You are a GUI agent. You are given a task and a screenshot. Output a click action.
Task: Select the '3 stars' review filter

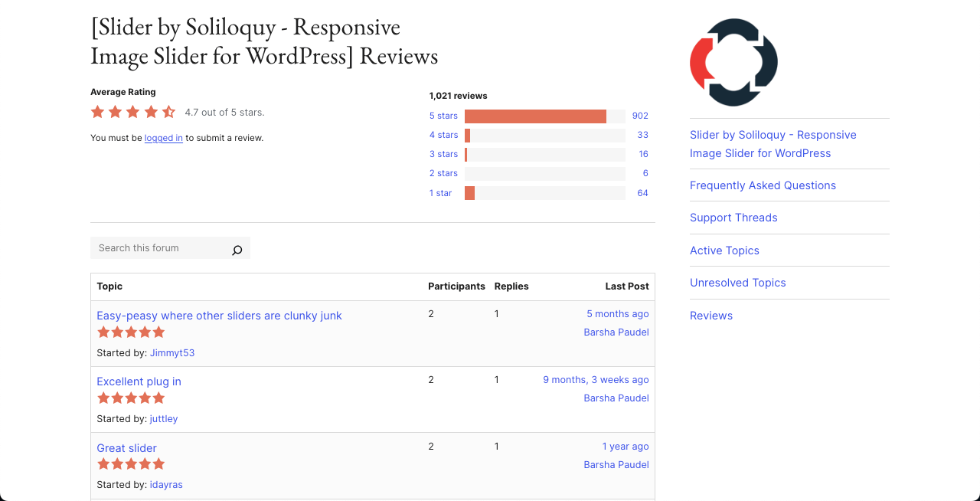[x=443, y=154]
